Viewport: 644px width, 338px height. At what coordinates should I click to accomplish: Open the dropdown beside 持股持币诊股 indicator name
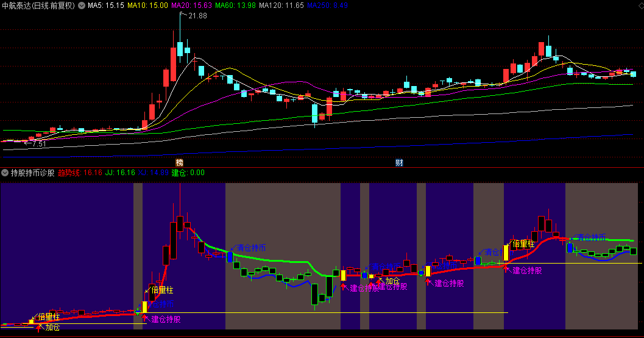pyautogui.click(x=5, y=173)
